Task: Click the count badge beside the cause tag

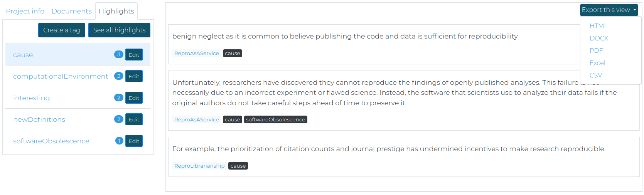Action: point(119,54)
